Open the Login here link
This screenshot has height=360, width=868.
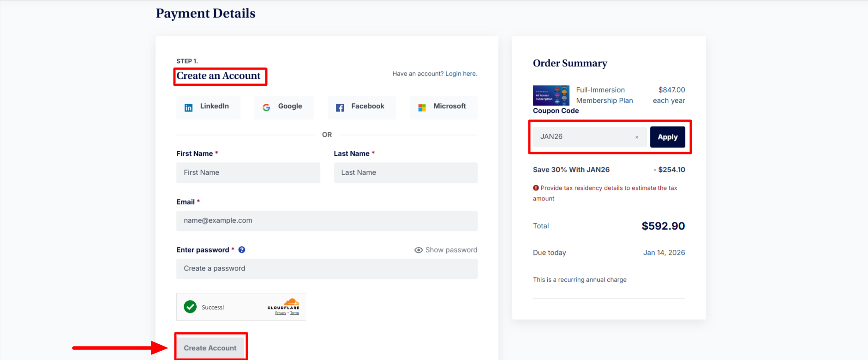click(x=461, y=74)
